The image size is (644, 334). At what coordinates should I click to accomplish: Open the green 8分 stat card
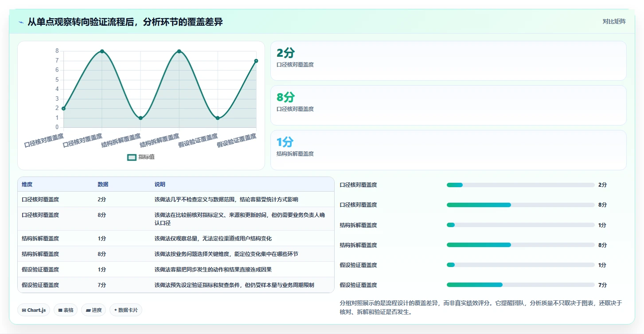[448, 105]
